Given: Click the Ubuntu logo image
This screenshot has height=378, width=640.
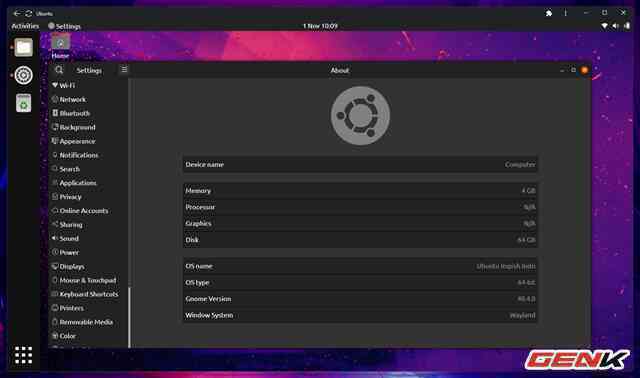Looking at the screenshot, I should (360, 116).
